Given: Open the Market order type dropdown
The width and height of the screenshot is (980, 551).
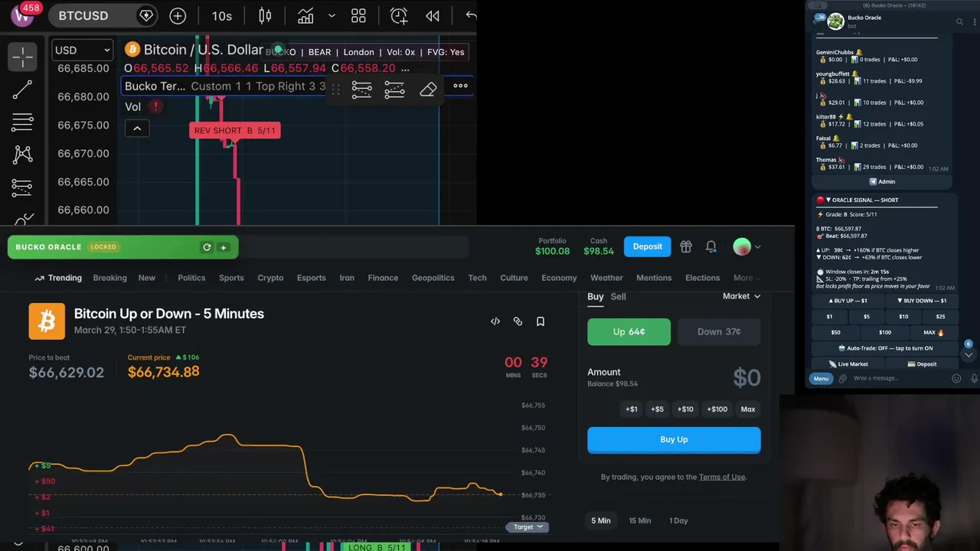Looking at the screenshot, I should [x=741, y=296].
